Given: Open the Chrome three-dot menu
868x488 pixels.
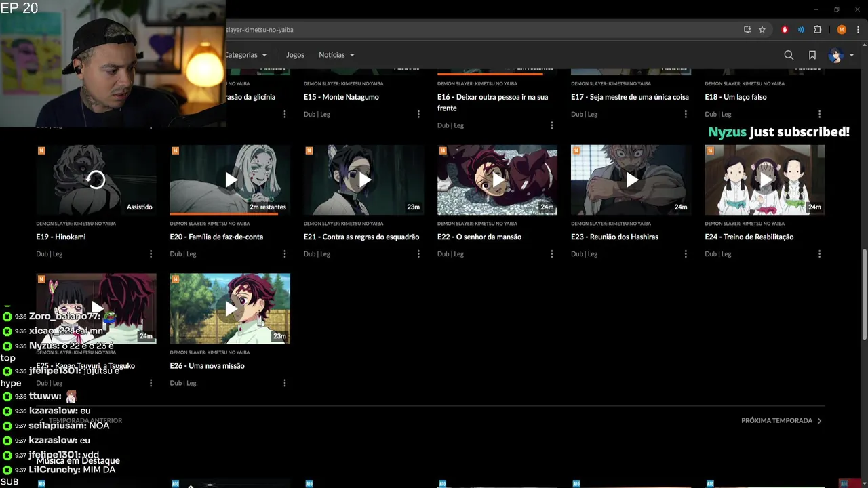Looking at the screenshot, I should tap(858, 30).
